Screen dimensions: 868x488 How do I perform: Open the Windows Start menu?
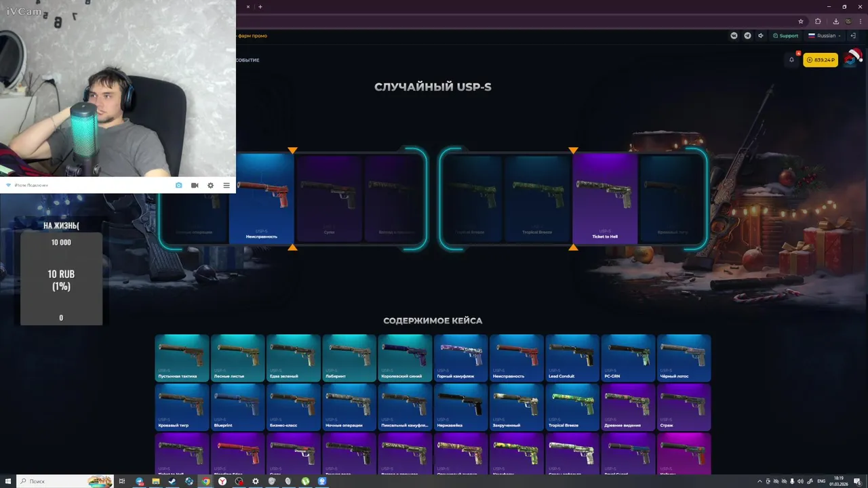[7, 481]
